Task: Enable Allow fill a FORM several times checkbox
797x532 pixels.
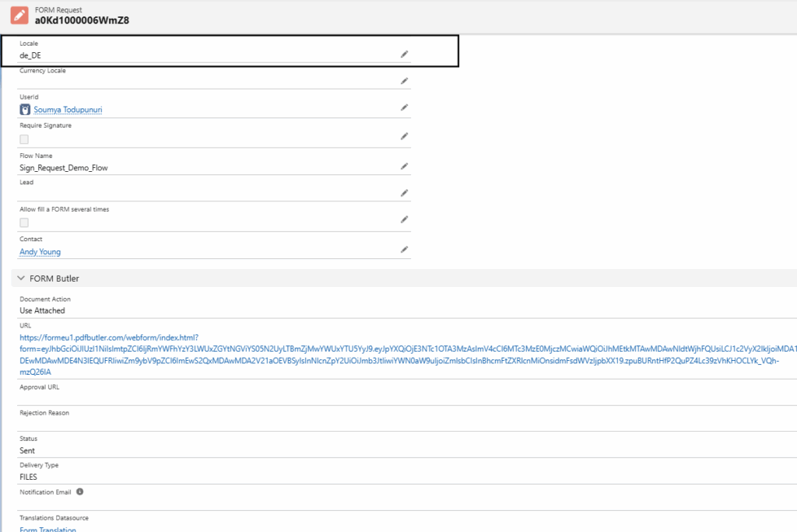Action: pyautogui.click(x=24, y=223)
